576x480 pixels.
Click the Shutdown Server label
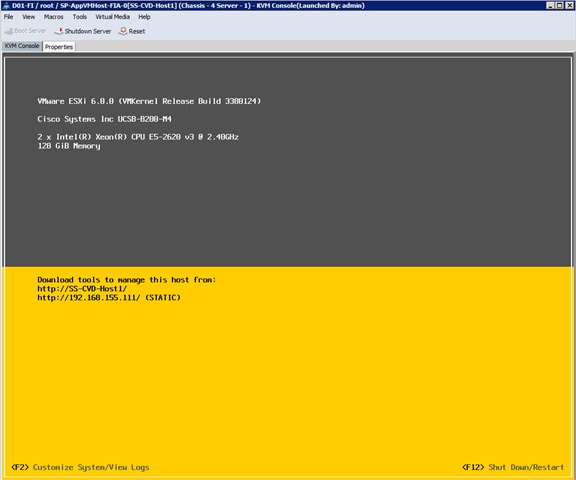click(88, 31)
